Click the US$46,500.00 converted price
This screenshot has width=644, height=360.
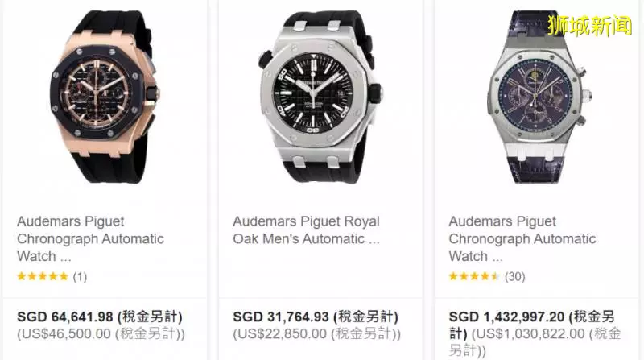(66, 333)
